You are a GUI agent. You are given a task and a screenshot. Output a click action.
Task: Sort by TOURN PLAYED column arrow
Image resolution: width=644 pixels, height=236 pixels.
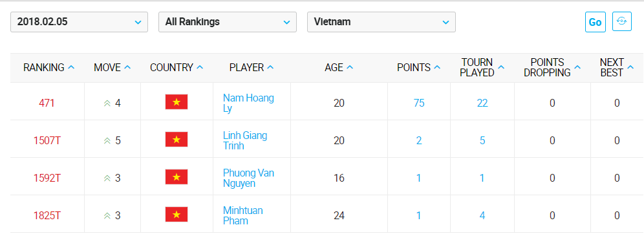(x=502, y=68)
